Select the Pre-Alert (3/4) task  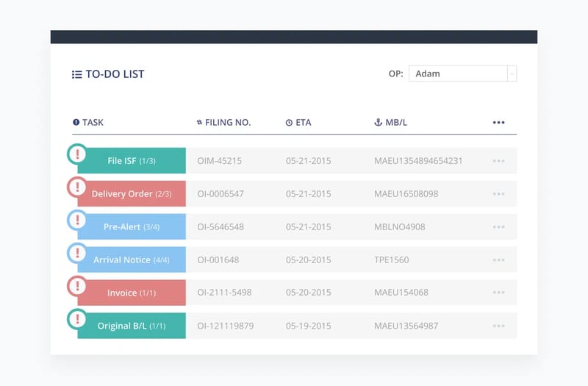click(132, 227)
